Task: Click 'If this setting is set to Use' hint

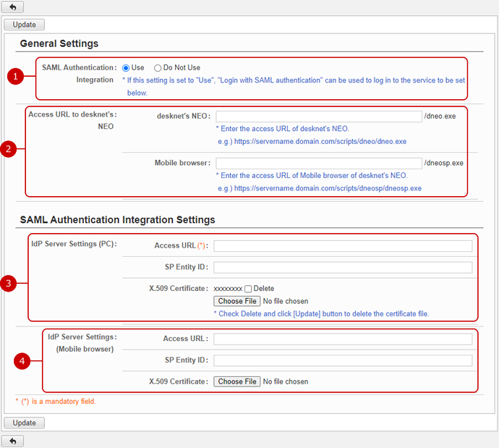Action: pyautogui.click(x=294, y=86)
